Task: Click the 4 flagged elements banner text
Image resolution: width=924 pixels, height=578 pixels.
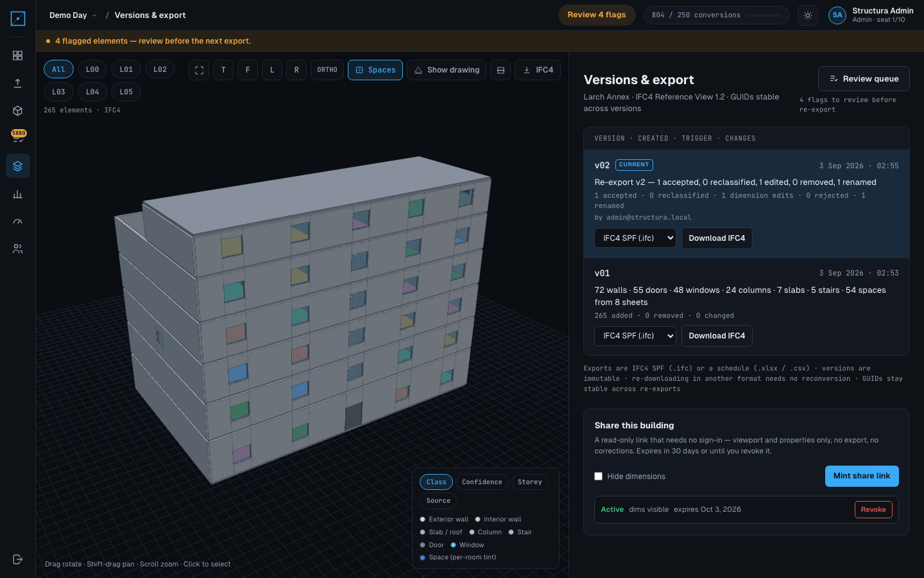Action: pos(153,41)
